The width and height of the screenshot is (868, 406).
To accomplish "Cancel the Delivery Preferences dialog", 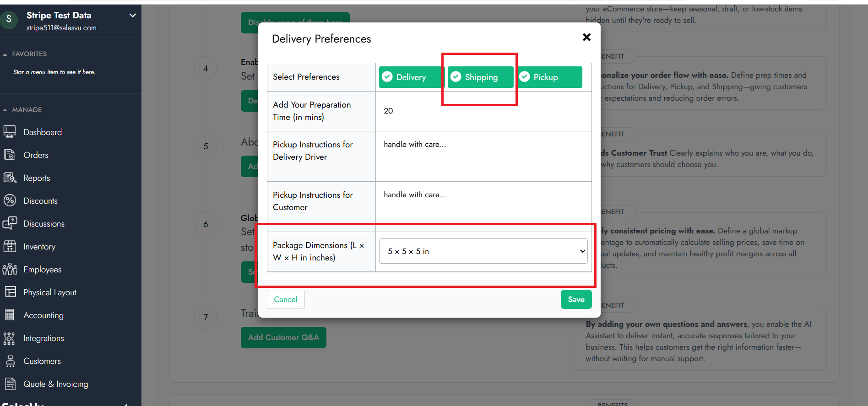I will [286, 299].
